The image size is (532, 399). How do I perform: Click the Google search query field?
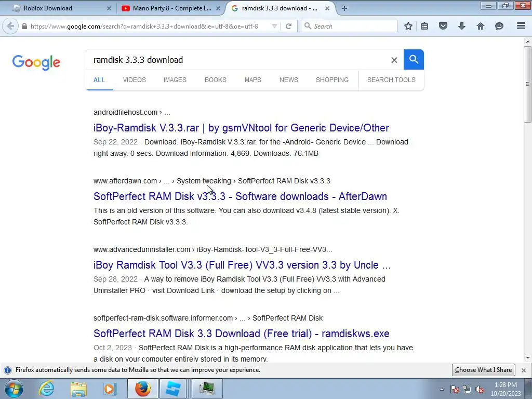click(x=237, y=60)
